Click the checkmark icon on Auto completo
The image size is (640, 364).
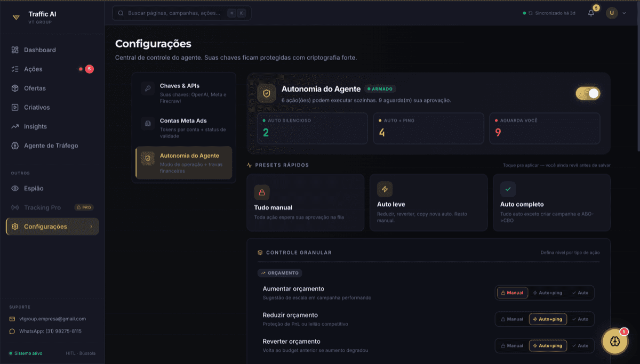[x=508, y=189]
